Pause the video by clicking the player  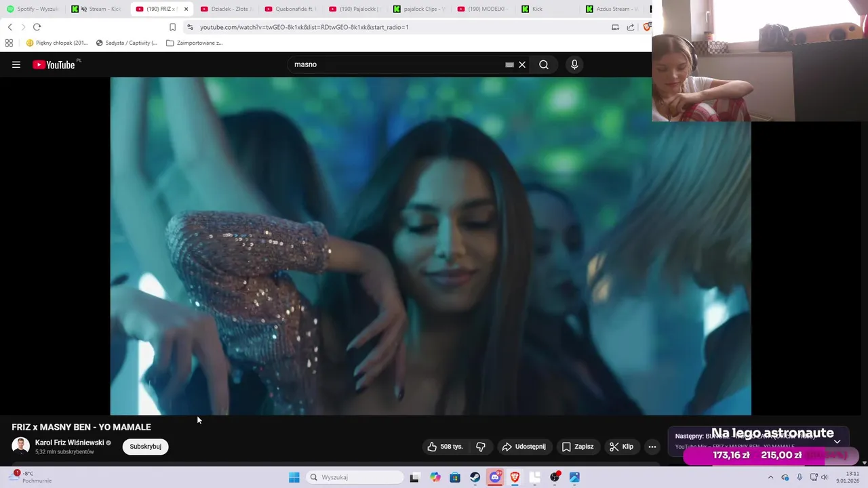coord(431,246)
